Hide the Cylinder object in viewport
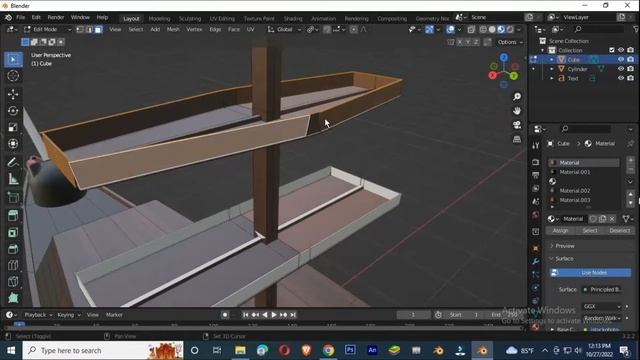The width and height of the screenshot is (640, 360). tap(621, 69)
